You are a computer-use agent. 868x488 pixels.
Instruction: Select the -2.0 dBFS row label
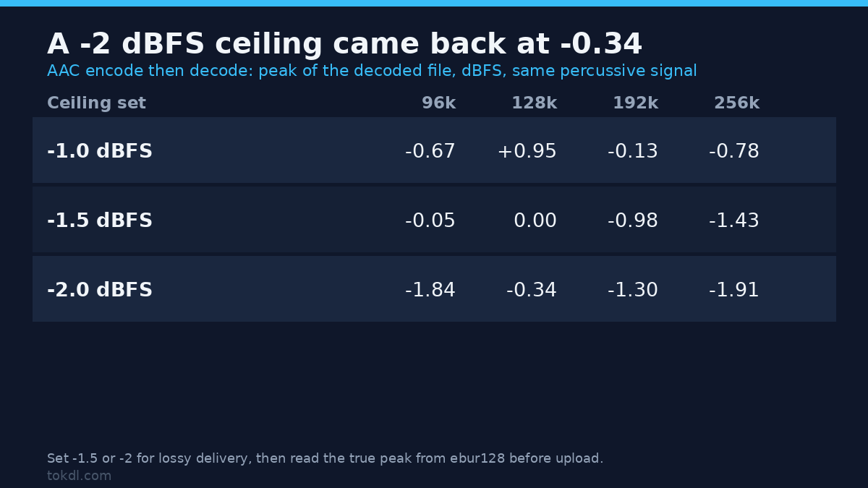point(100,291)
